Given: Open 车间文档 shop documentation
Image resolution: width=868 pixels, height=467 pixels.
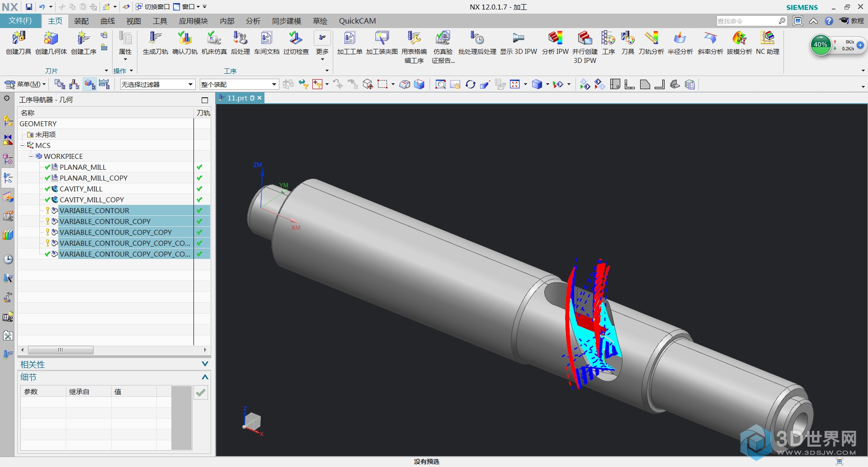Looking at the screenshot, I should 267,43.
